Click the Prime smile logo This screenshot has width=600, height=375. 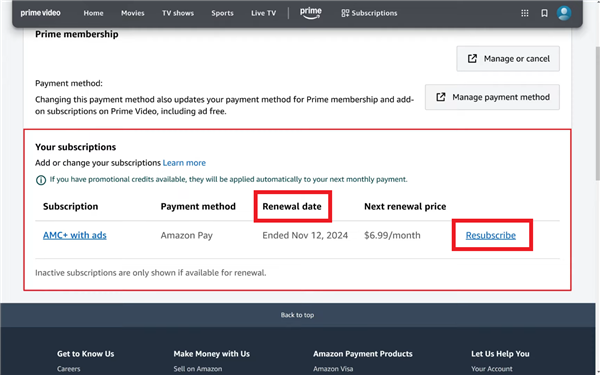tap(310, 13)
